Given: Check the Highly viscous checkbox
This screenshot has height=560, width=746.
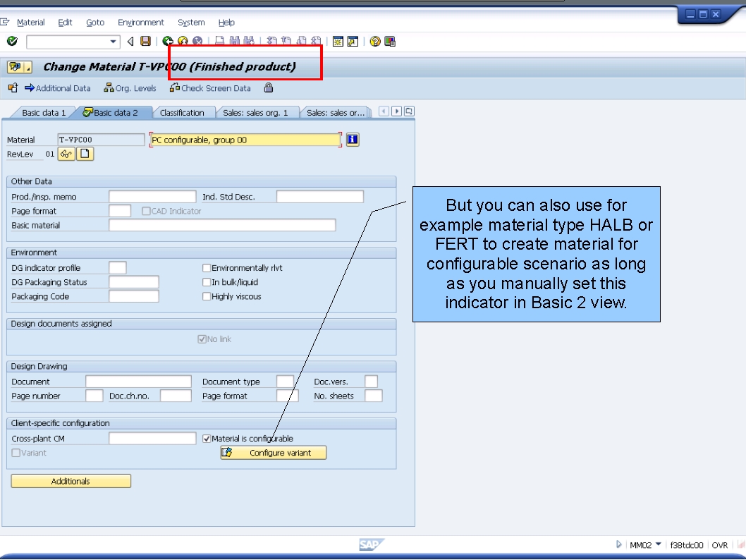Looking at the screenshot, I should (x=207, y=296).
